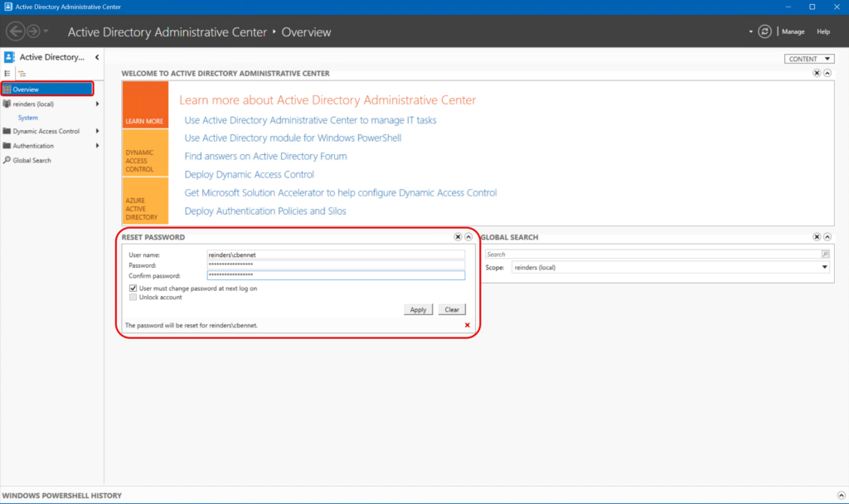Select the Authentication navigation node
This screenshot has width=849, height=504.
(x=33, y=146)
